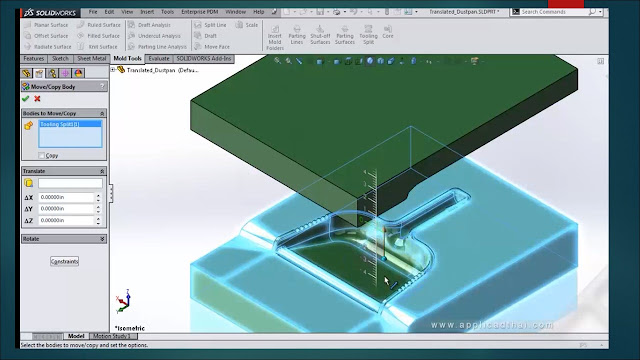This screenshot has width=640, height=360.
Task: Open the Insert menu
Action: tap(147, 12)
